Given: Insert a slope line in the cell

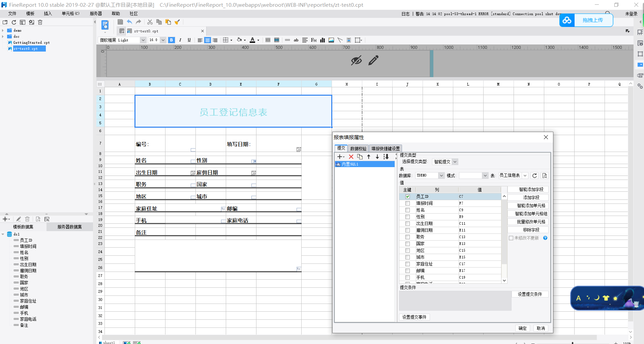Looking at the screenshot, I should (340, 40).
